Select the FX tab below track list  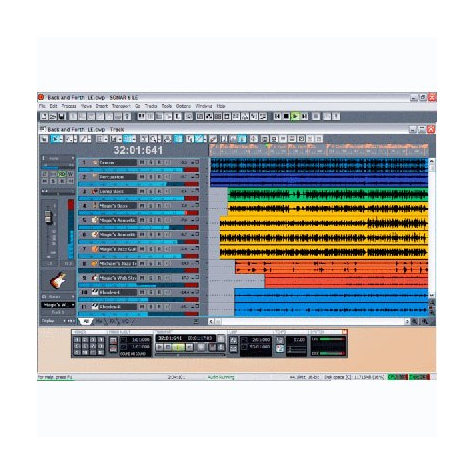(x=112, y=321)
